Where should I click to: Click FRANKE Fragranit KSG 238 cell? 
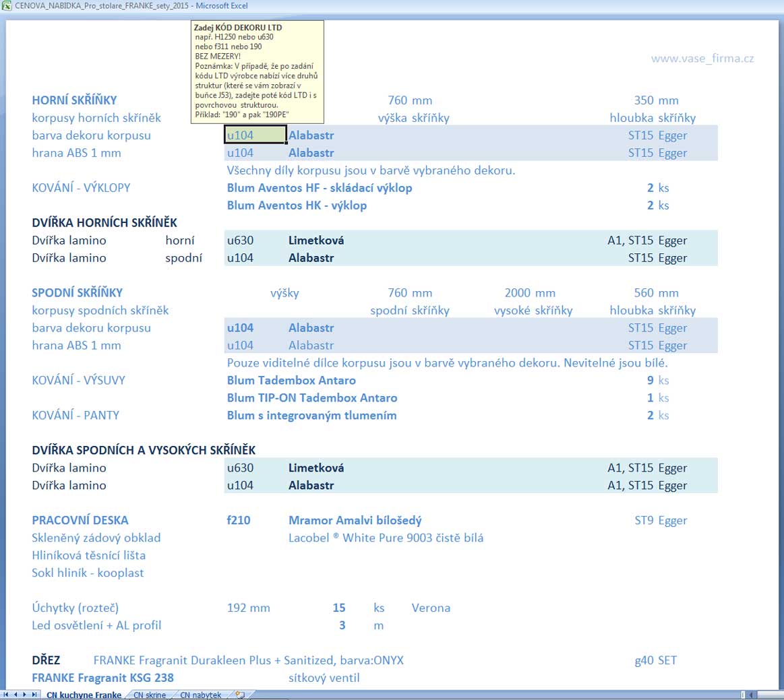(x=102, y=678)
